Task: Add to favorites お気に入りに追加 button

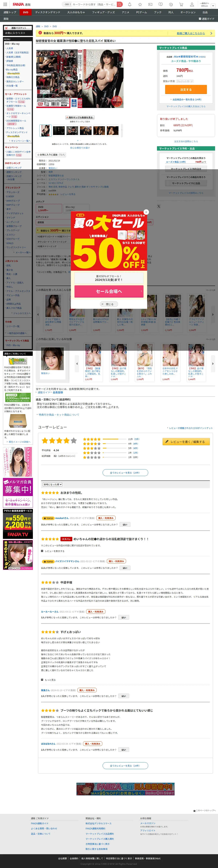Action: (51, 155)
